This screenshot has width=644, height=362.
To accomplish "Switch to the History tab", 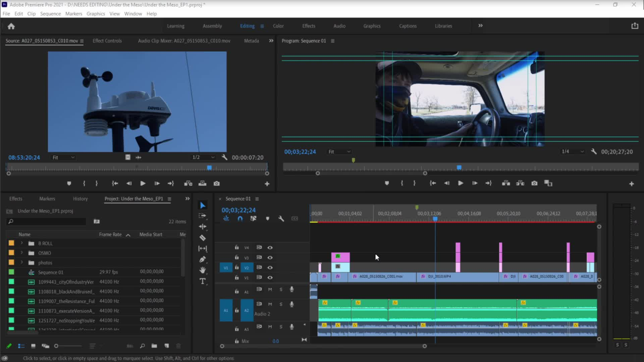I will [x=80, y=199].
